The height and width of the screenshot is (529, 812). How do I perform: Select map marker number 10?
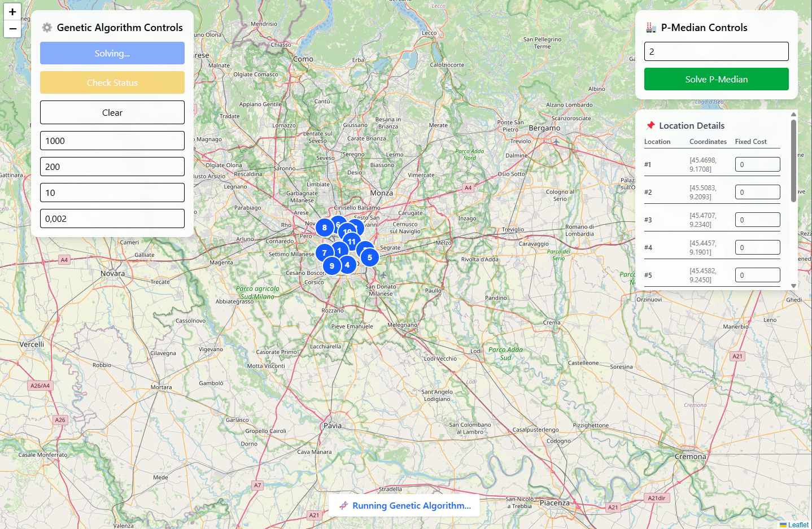(347, 231)
